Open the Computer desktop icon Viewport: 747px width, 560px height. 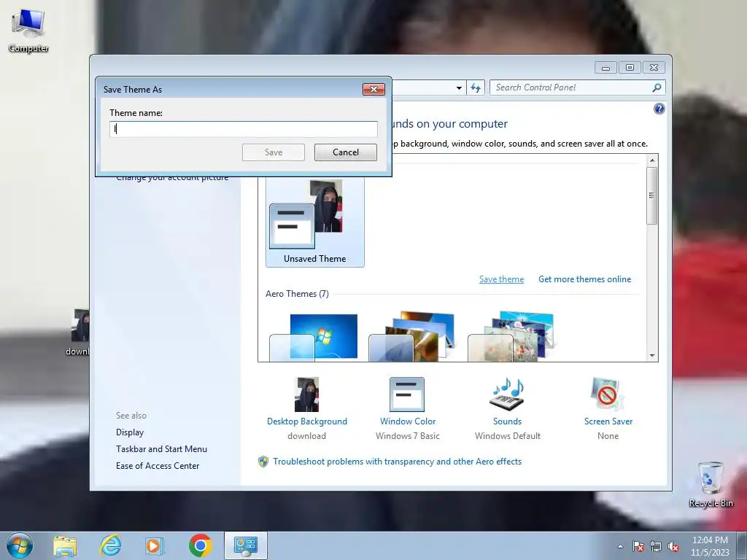(x=28, y=31)
